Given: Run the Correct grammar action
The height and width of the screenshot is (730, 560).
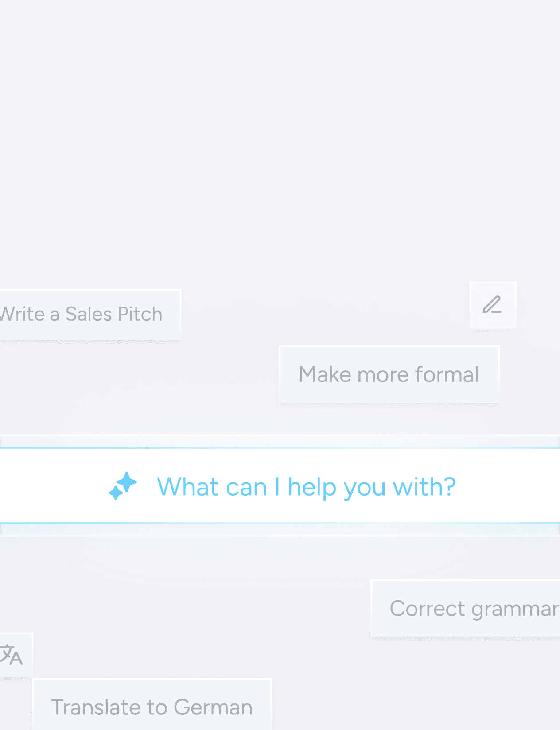Looking at the screenshot, I should click(470, 608).
